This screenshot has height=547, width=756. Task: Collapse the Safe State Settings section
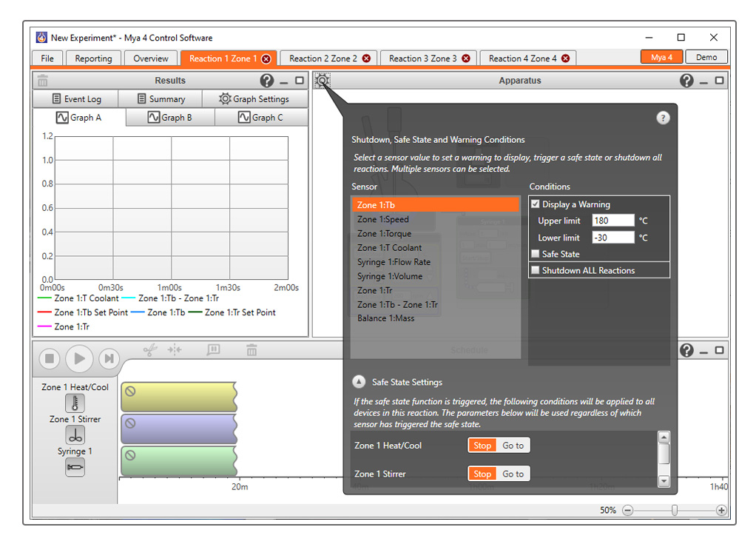(x=359, y=382)
